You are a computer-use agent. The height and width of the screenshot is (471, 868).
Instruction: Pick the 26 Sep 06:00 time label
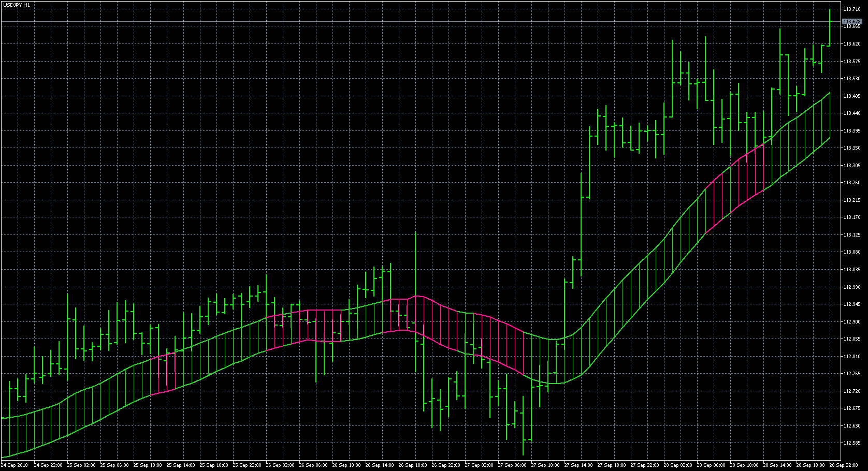[313, 465]
